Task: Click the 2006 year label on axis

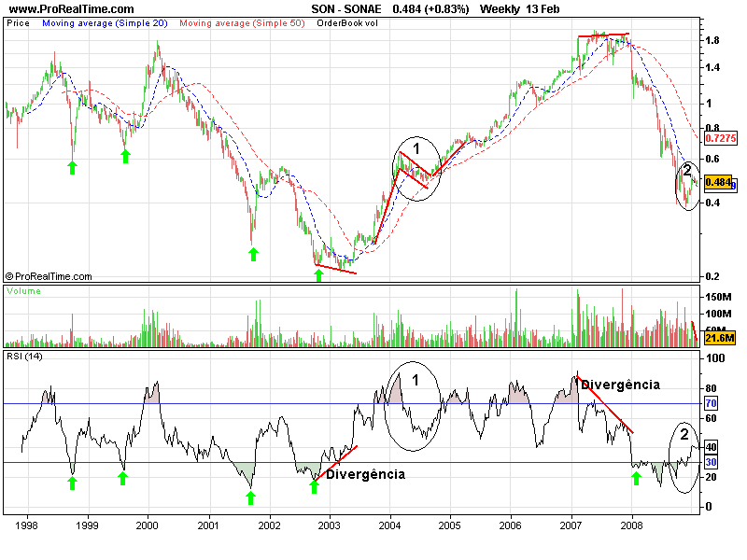Action: [510, 525]
